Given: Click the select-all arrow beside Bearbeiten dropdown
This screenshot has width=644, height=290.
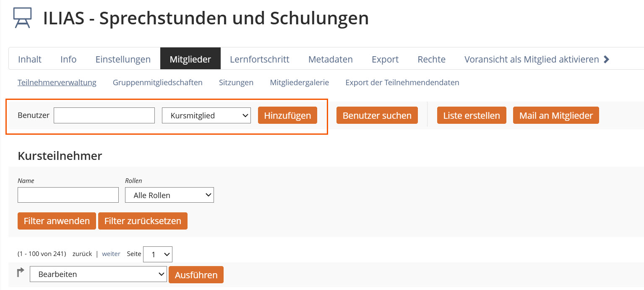Looking at the screenshot, I should click(20, 272).
